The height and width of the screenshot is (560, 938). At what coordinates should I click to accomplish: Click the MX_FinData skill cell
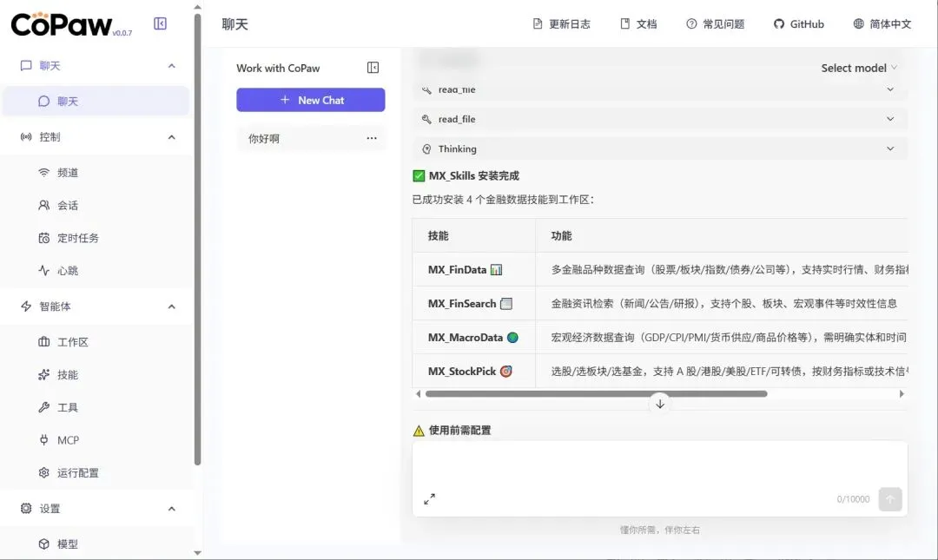click(x=474, y=270)
